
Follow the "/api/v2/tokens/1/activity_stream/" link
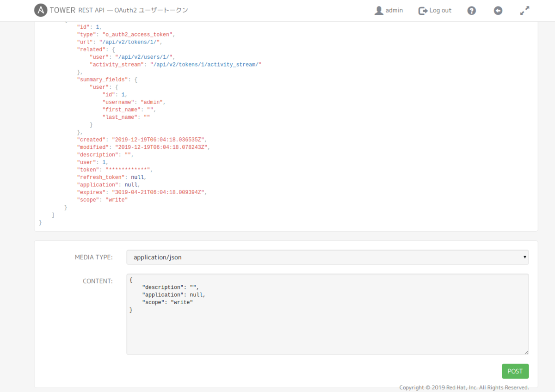206,64
